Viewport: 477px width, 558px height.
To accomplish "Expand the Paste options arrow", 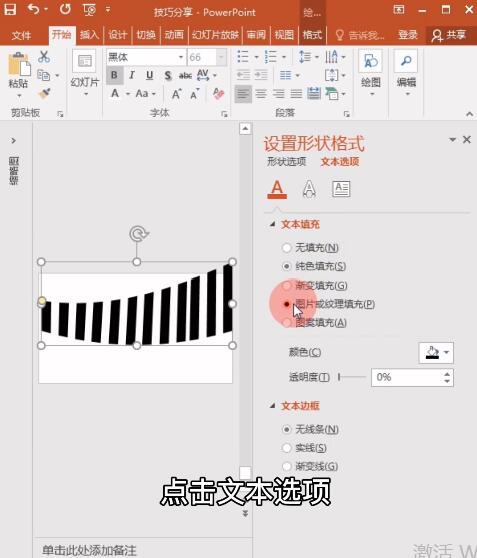I will click(19, 96).
